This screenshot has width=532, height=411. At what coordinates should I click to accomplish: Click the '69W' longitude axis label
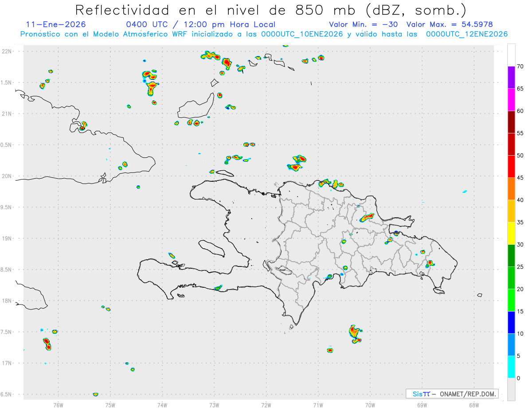pyautogui.click(x=422, y=405)
